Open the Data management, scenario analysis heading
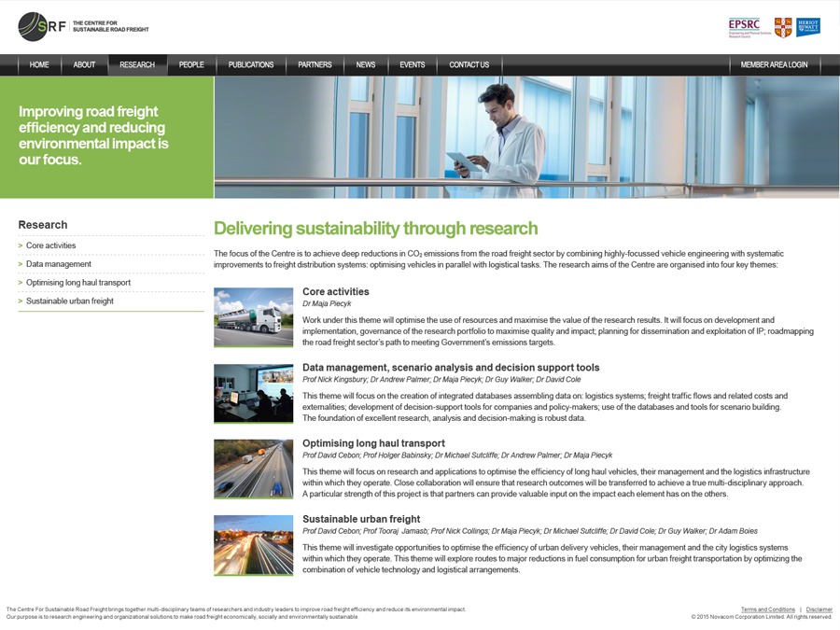The image size is (840, 630). point(451,368)
